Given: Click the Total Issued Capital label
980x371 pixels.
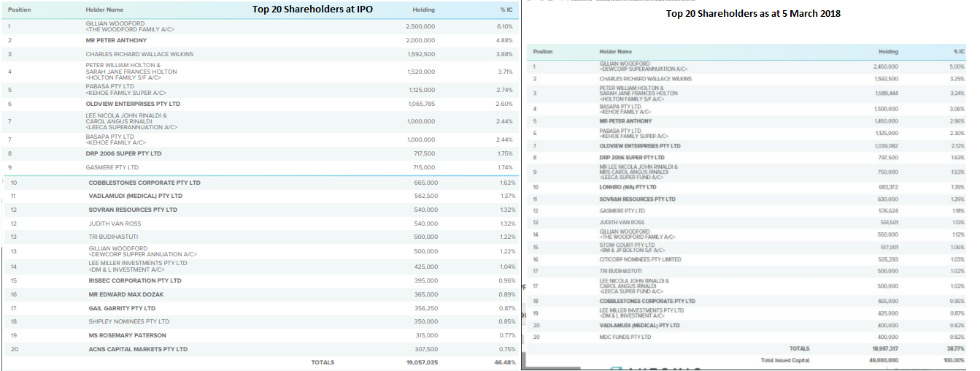Looking at the screenshot, I should [784, 360].
